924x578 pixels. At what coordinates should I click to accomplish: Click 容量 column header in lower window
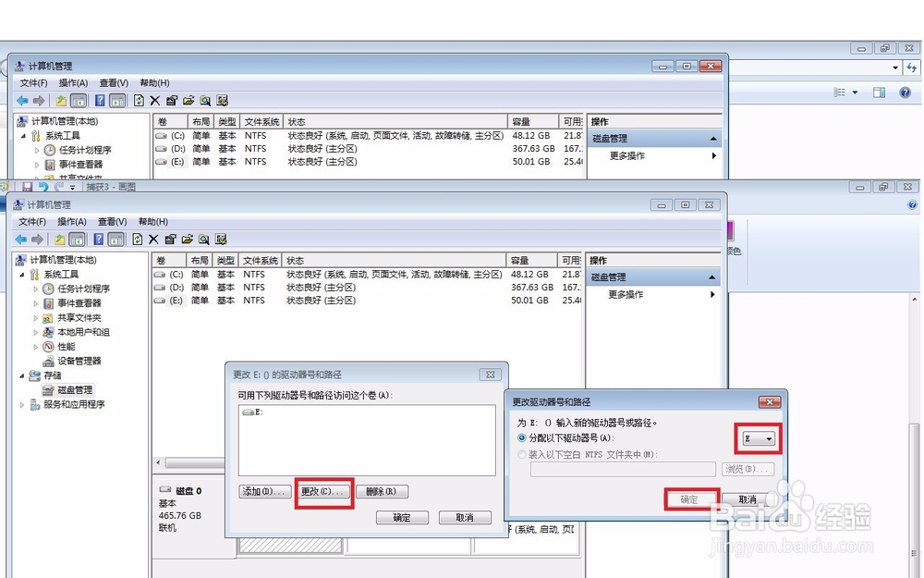(x=531, y=260)
